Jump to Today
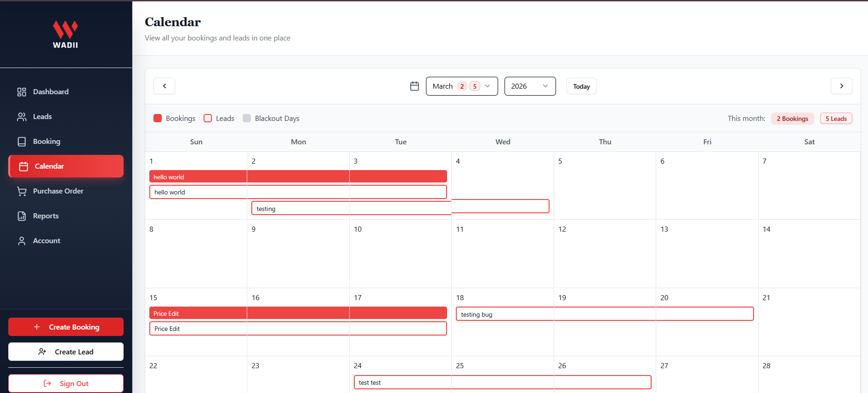868x393 pixels. 581,86
